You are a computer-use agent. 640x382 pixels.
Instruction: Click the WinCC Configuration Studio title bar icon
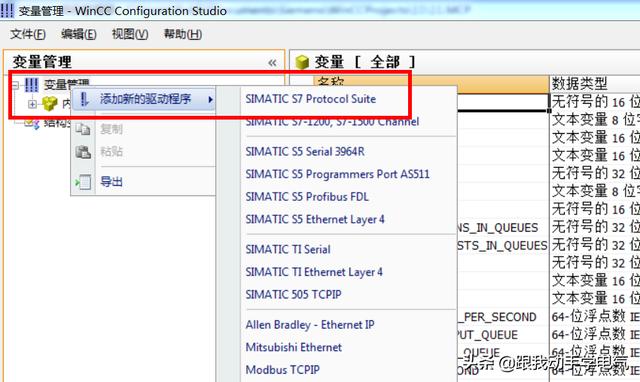tap(7, 10)
